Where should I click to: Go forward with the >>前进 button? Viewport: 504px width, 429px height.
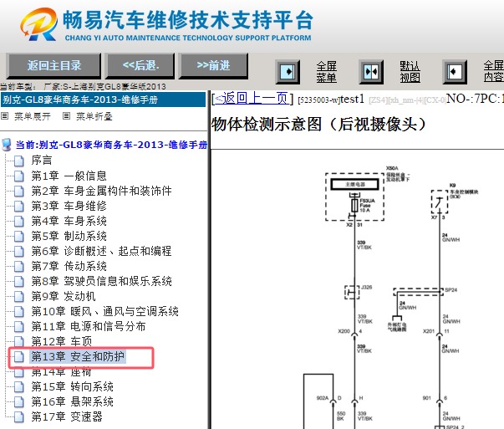(x=213, y=66)
